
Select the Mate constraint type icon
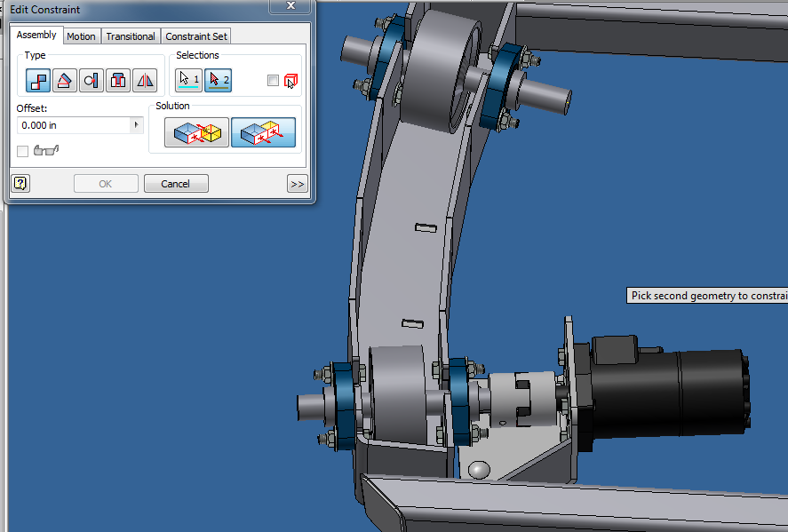coord(38,80)
